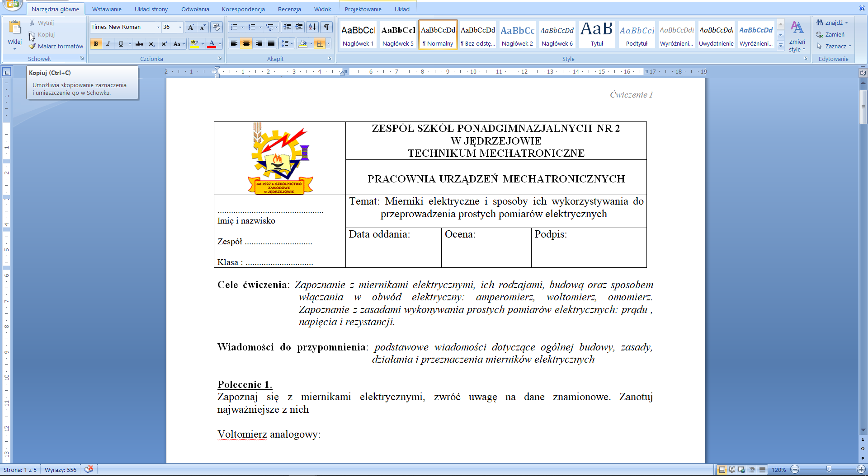The image size is (868, 476).
Task: Apply superscript formatting
Action: pos(164,44)
